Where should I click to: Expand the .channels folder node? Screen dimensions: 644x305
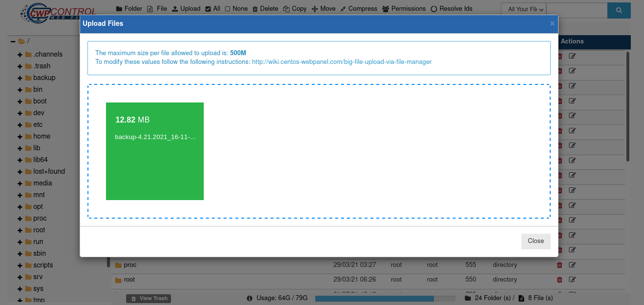(20, 55)
